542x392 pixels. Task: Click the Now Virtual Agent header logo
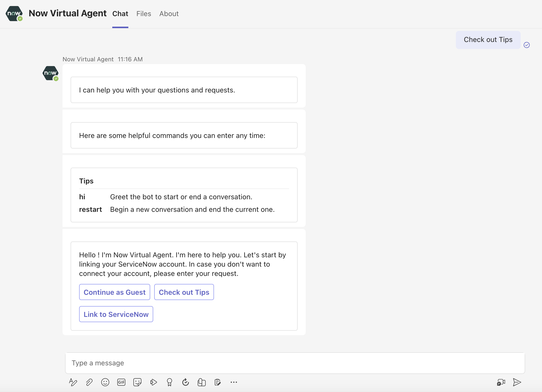click(x=14, y=14)
